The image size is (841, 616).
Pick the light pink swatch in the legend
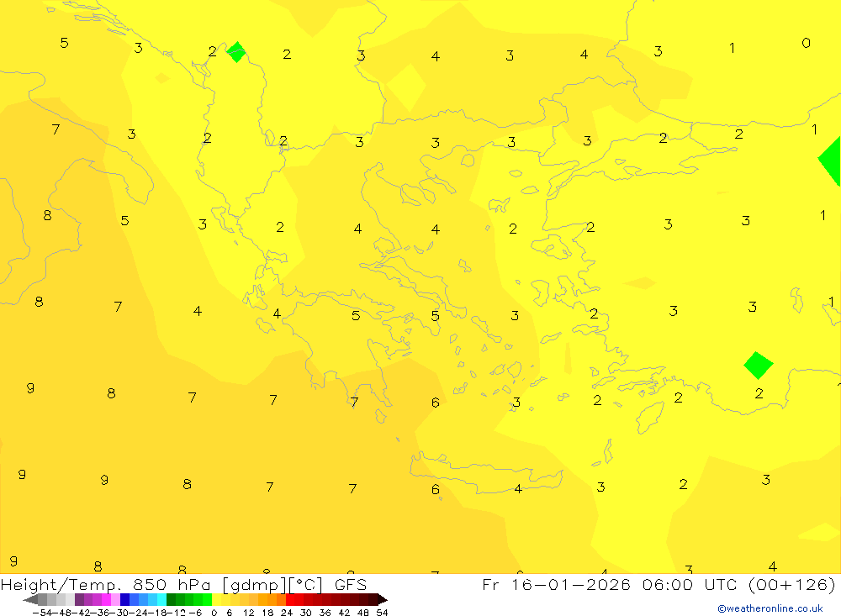115,599
